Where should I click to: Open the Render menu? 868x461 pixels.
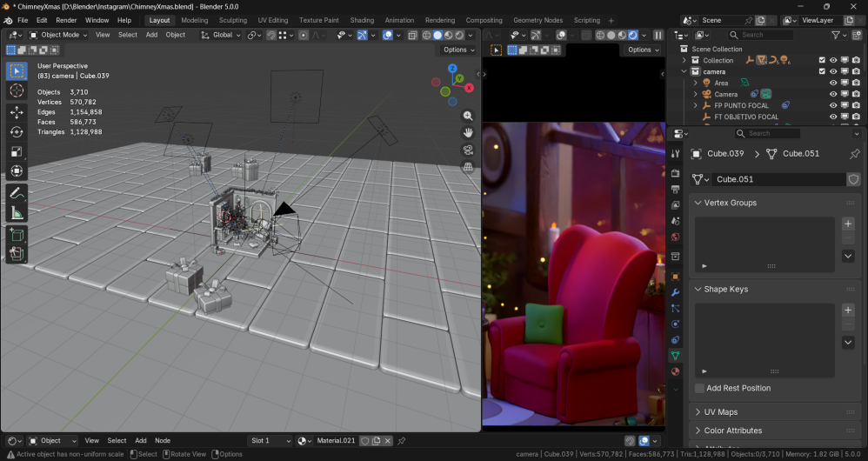click(66, 20)
